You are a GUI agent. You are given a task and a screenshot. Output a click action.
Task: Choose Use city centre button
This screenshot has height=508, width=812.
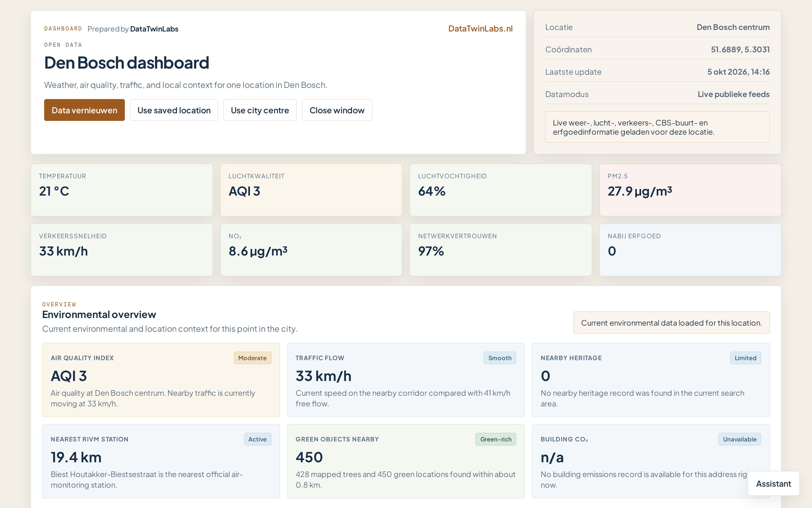tap(260, 110)
